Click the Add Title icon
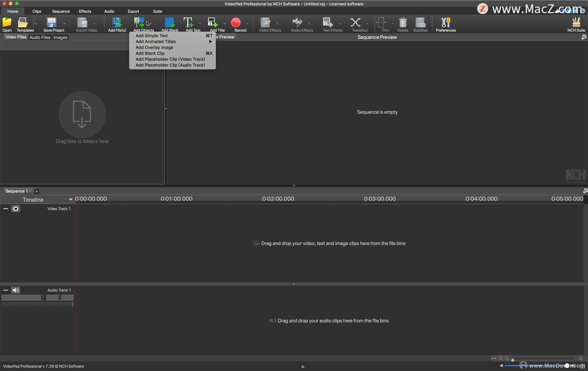 213,23
